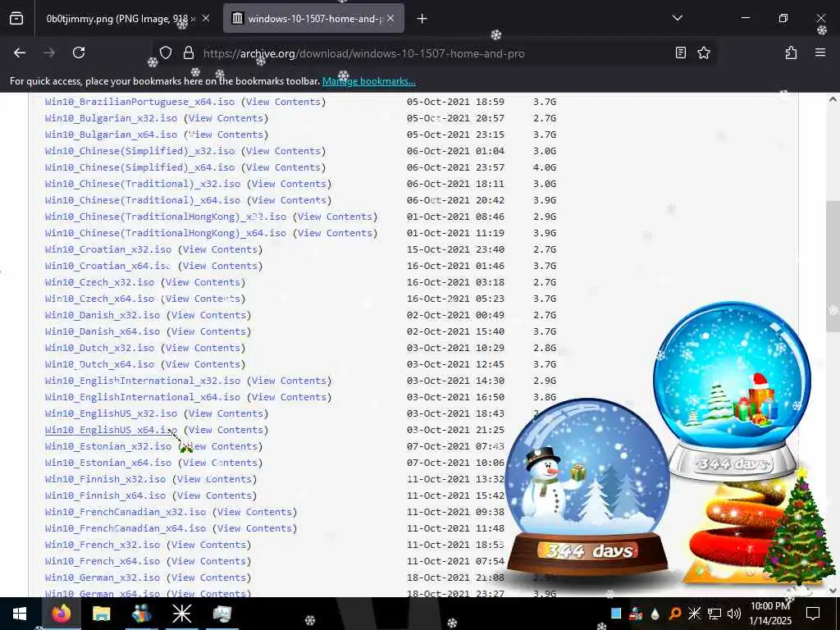The image size is (840, 630).
Task: Download Win10_Danish_x32.iso
Action: coord(103,315)
